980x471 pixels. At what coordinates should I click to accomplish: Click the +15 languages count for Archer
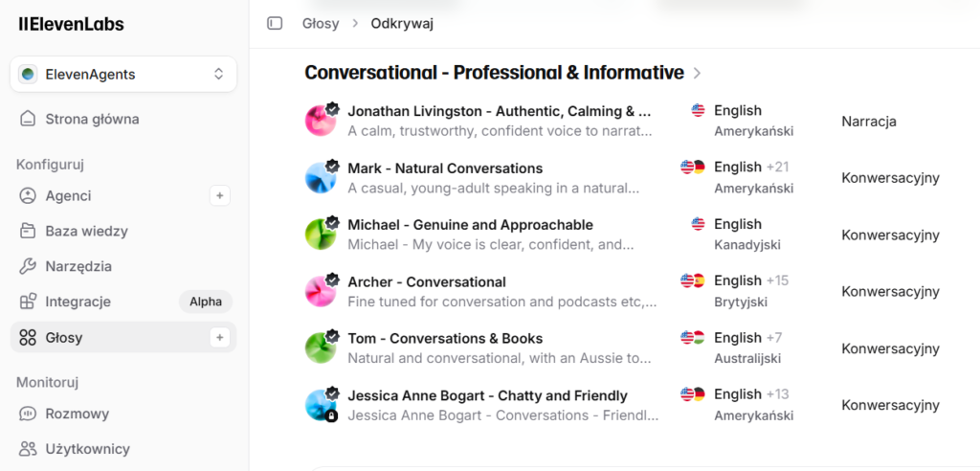coord(777,280)
